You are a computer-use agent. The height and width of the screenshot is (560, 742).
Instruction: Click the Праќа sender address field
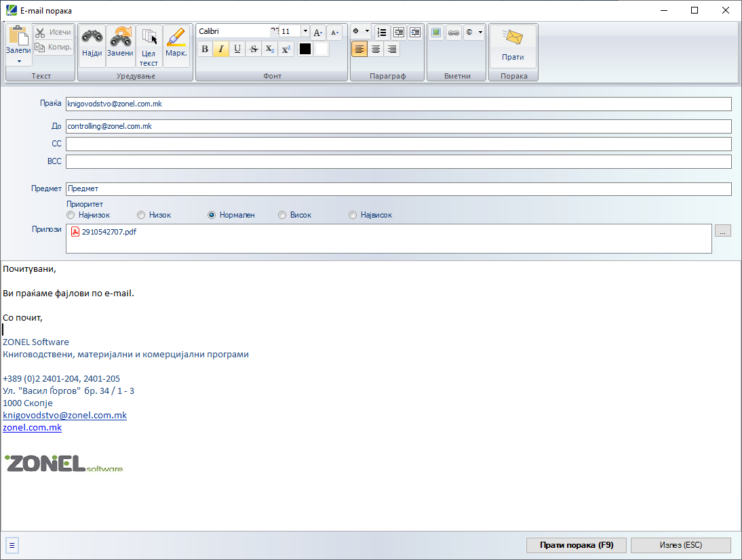[x=398, y=104]
